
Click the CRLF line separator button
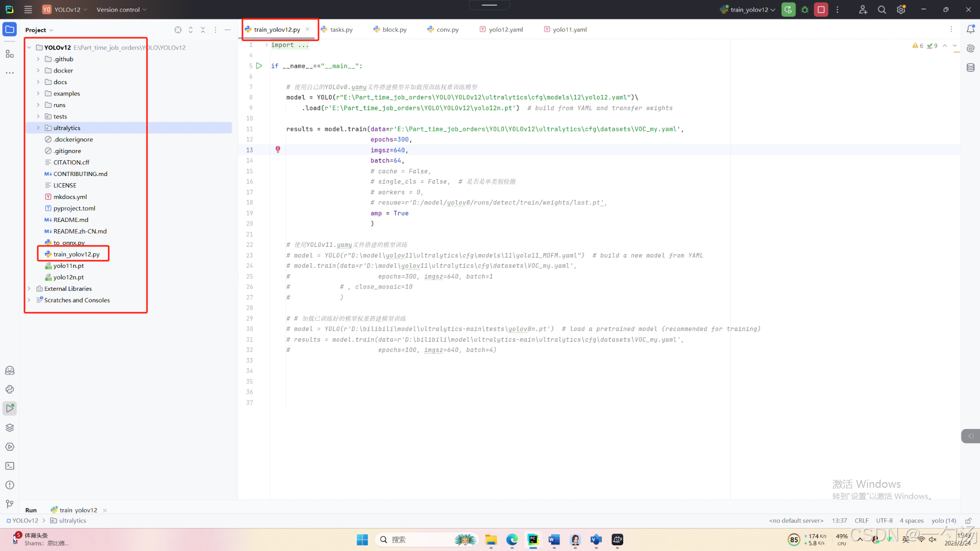[861, 521]
